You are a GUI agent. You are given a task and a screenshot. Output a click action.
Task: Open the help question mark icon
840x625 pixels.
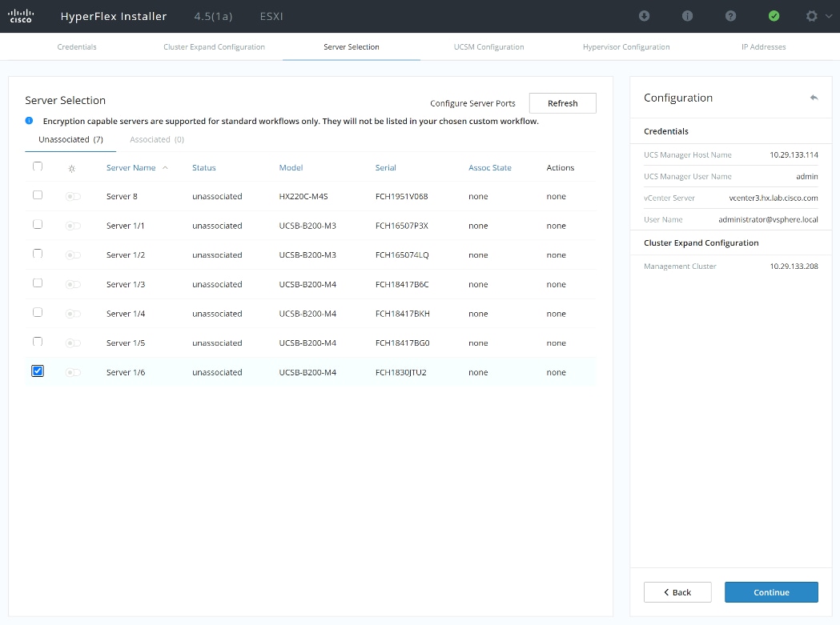(731, 16)
